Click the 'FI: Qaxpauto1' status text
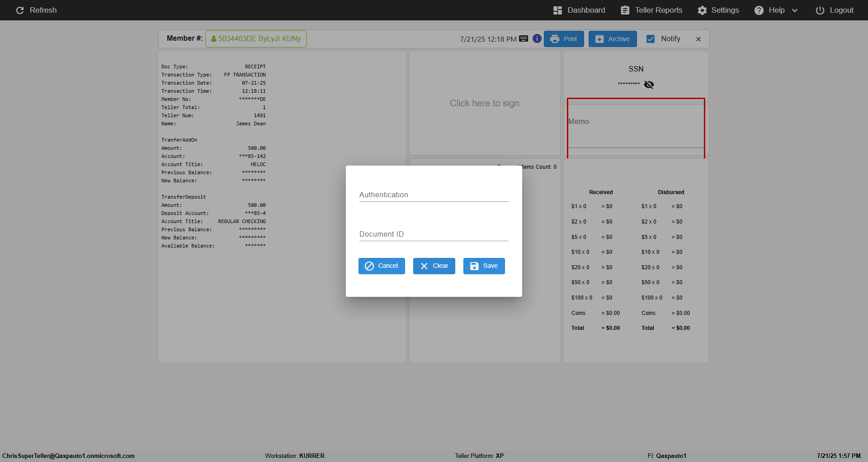The image size is (868, 462). tap(667, 456)
